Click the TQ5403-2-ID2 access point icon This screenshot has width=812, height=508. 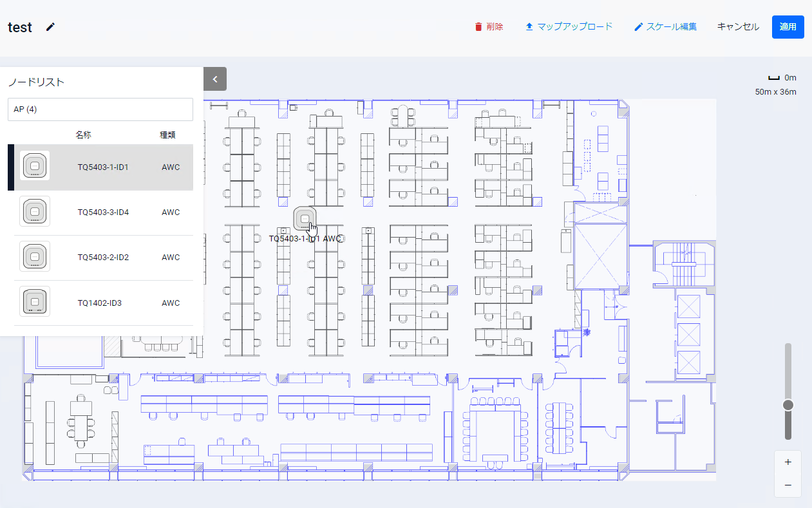click(x=35, y=257)
